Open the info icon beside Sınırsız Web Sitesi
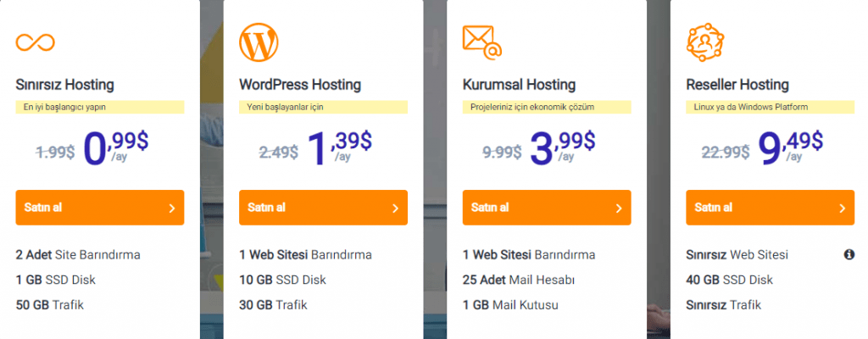Viewport: 868px width, 339px height. tap(849, 255)
